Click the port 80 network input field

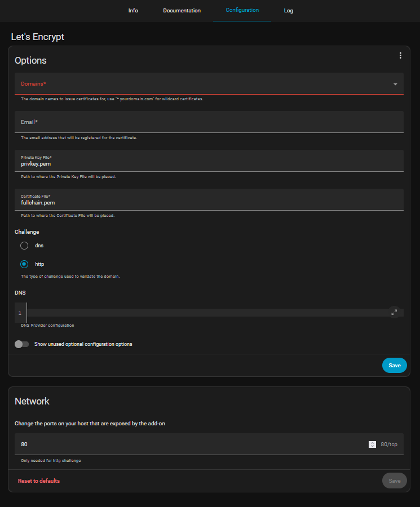192,444
